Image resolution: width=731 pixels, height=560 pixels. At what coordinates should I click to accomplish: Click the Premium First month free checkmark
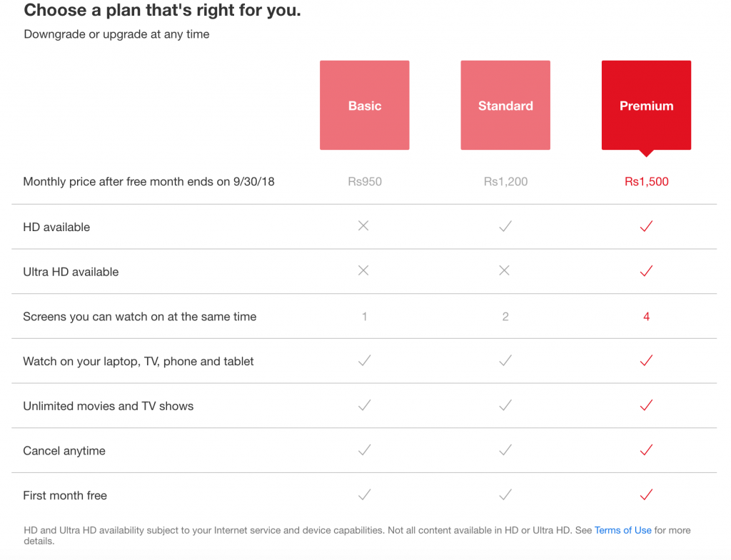click(x=646, y=494)
